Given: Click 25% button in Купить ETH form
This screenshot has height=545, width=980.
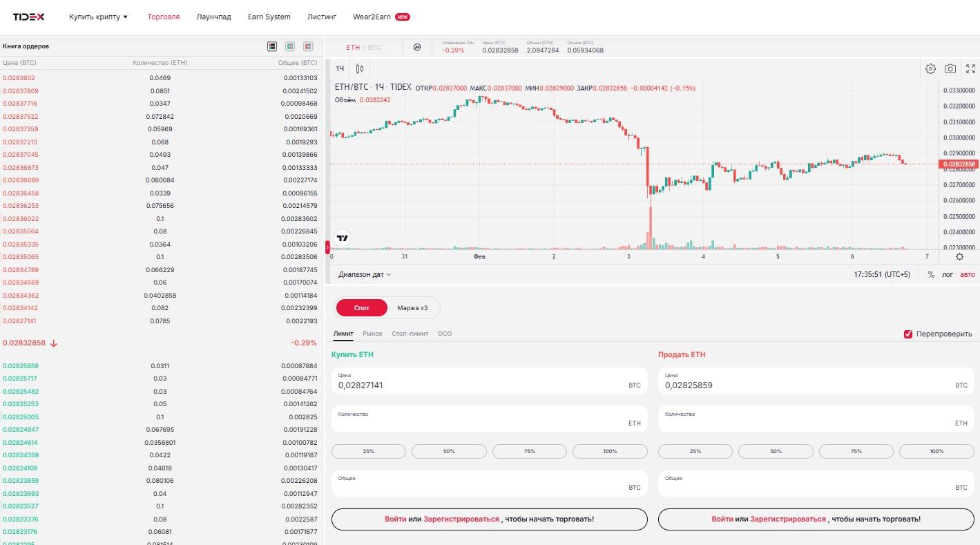Looking at the screenshot, I should pyautogui.click(x=369, y=451).
